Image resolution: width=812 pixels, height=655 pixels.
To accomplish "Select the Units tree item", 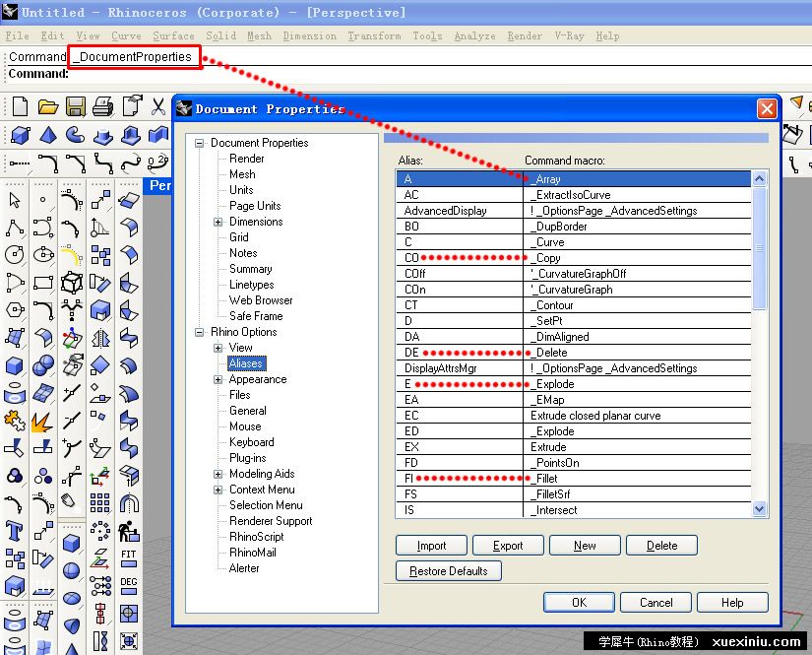I will [x=241, y=190].
